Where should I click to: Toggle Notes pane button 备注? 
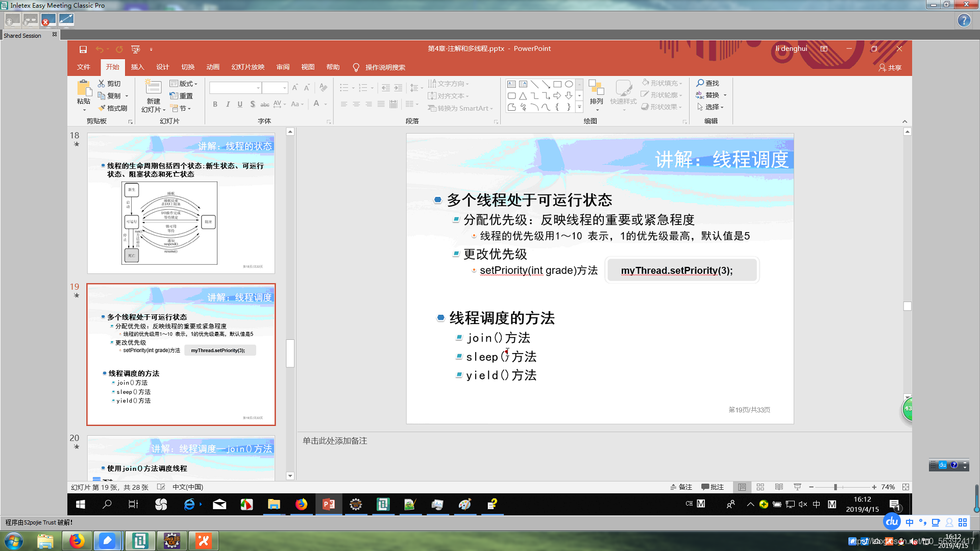(x=681, y=487)
